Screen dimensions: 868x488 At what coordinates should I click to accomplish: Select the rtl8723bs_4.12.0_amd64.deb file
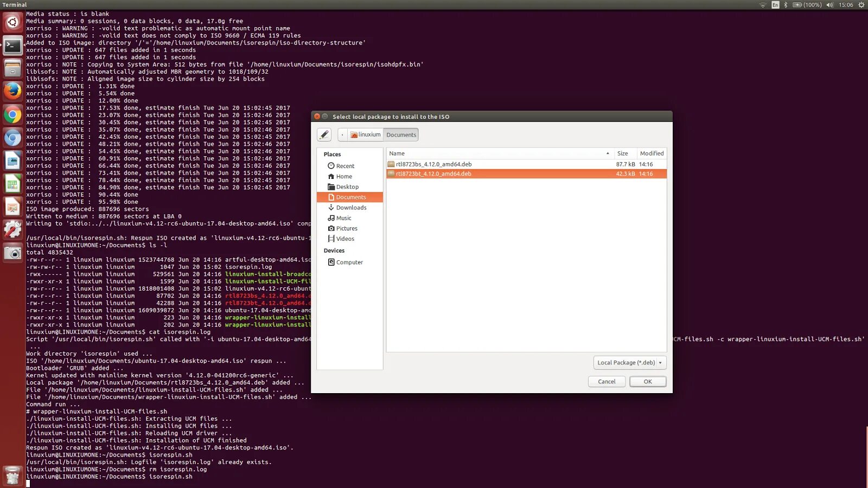coord(434,164)
